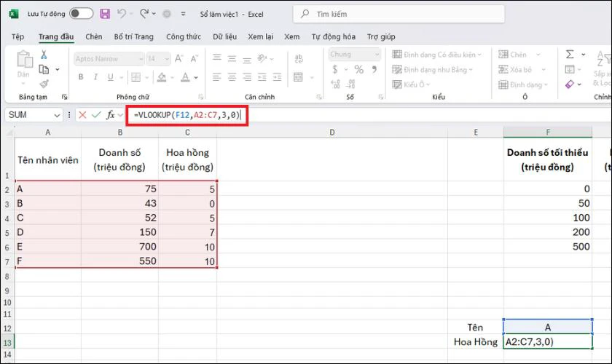Image resolution: width=612 pixels, height=364 pixels.
Task: Open Customize Quick Access Toolbar dropdown
Action: (x=183, y=14)
